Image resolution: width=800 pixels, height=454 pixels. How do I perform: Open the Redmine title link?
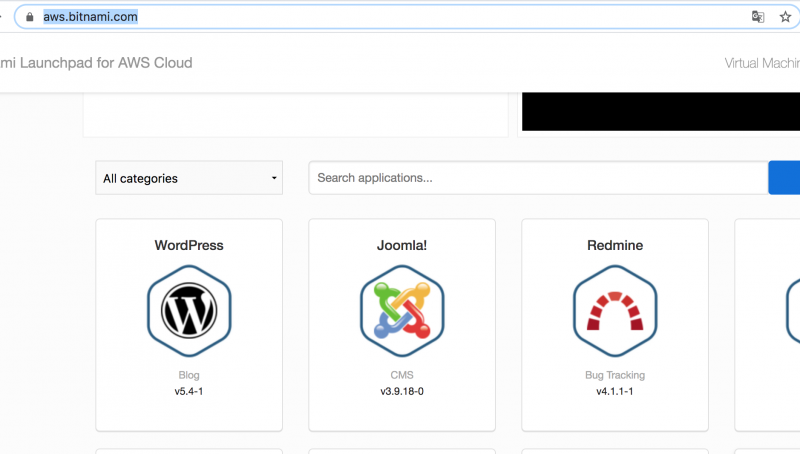point(615,245)
